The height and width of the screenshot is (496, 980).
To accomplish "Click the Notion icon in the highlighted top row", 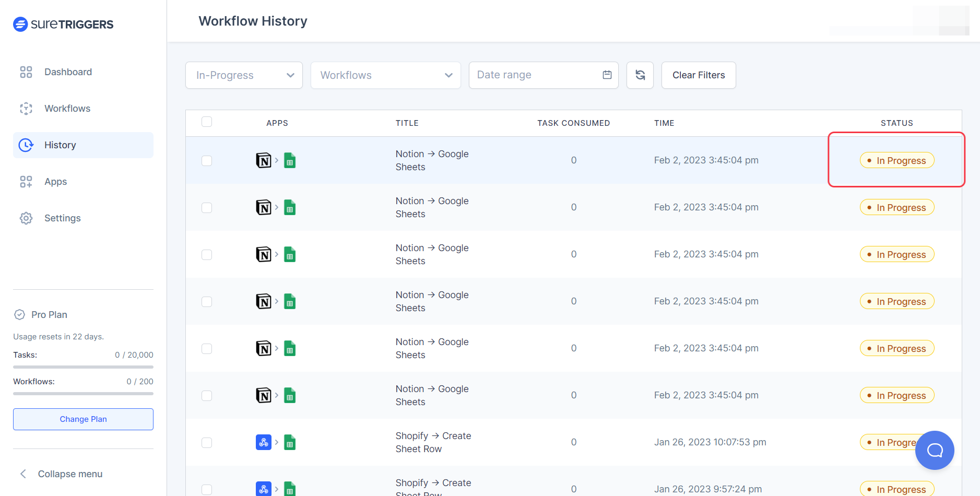I will (264, 160).
